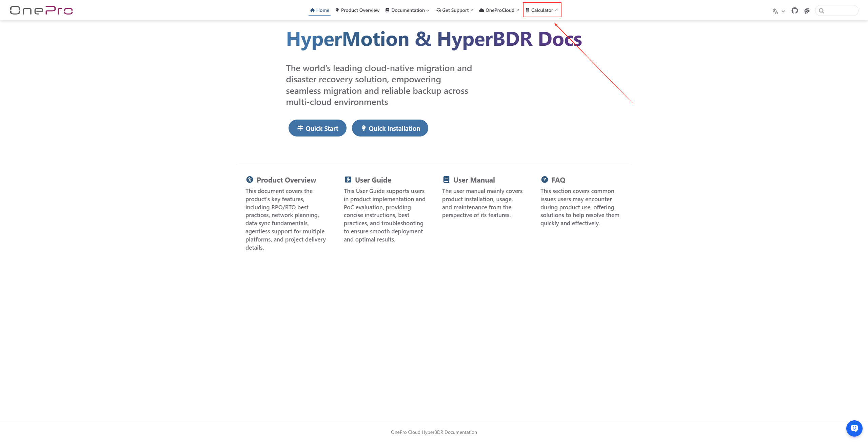Open the User Manual feature card title

[x=474, y=180]
